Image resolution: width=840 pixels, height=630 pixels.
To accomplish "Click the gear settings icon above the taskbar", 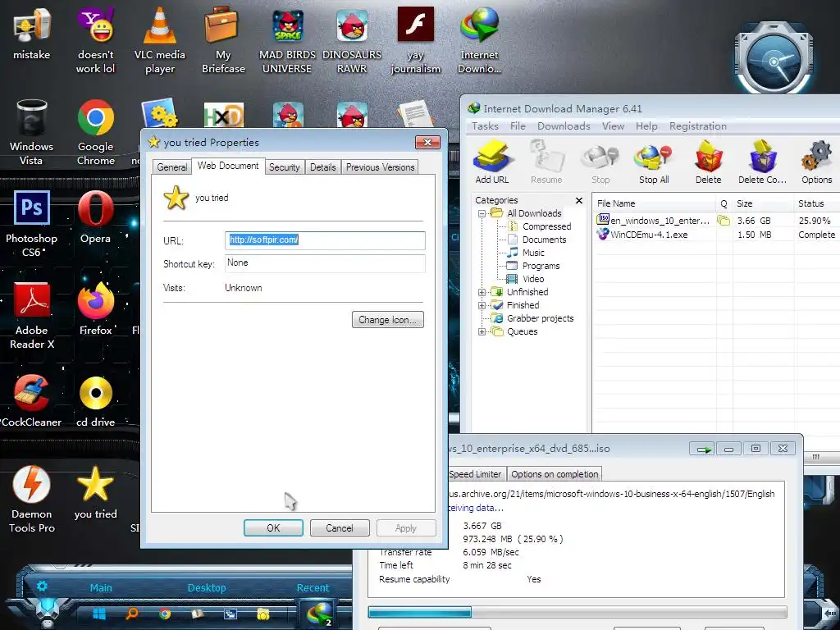I will 42,586.
